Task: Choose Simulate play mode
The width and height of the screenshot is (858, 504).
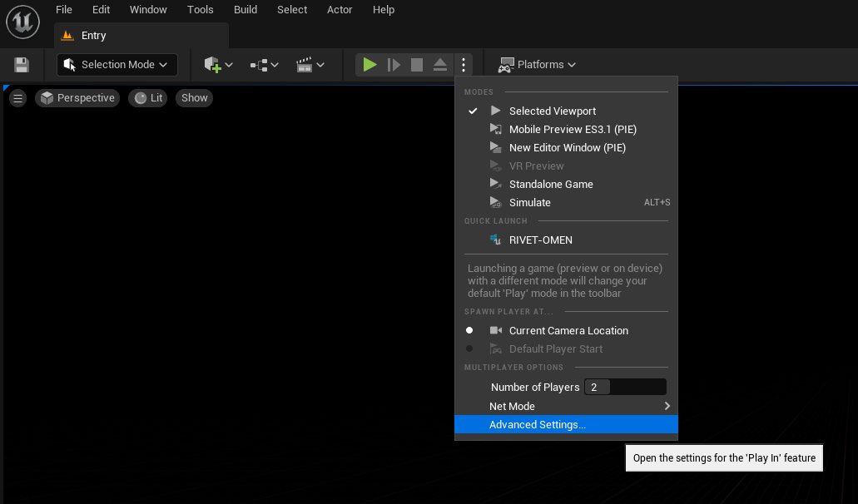Action: [530, 202]
